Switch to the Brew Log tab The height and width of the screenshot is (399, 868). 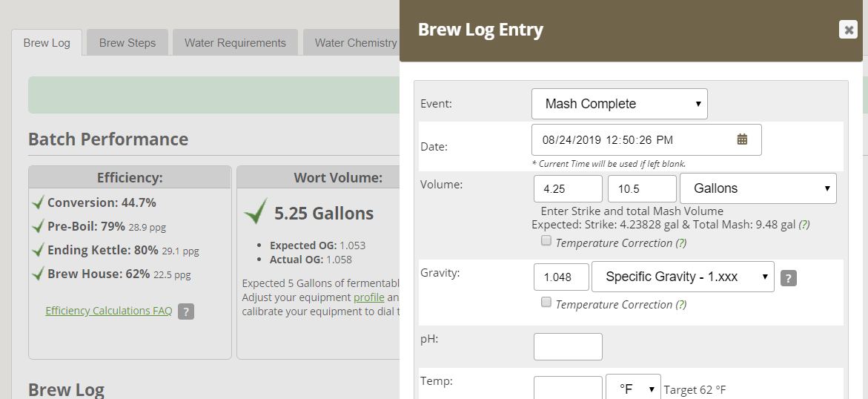click(x=47, y=43)
